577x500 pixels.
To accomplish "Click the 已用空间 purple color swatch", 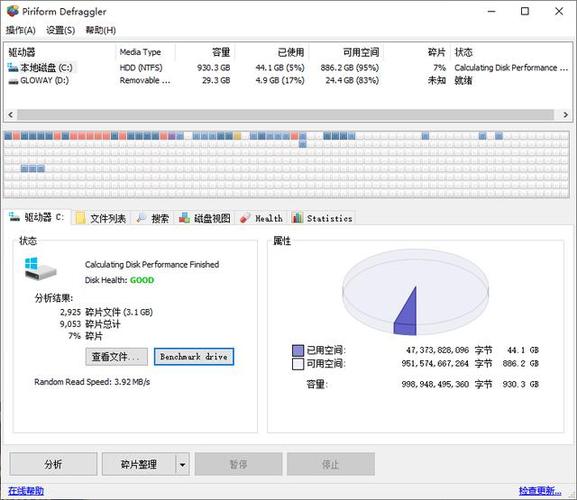I will tap(298, 350).
